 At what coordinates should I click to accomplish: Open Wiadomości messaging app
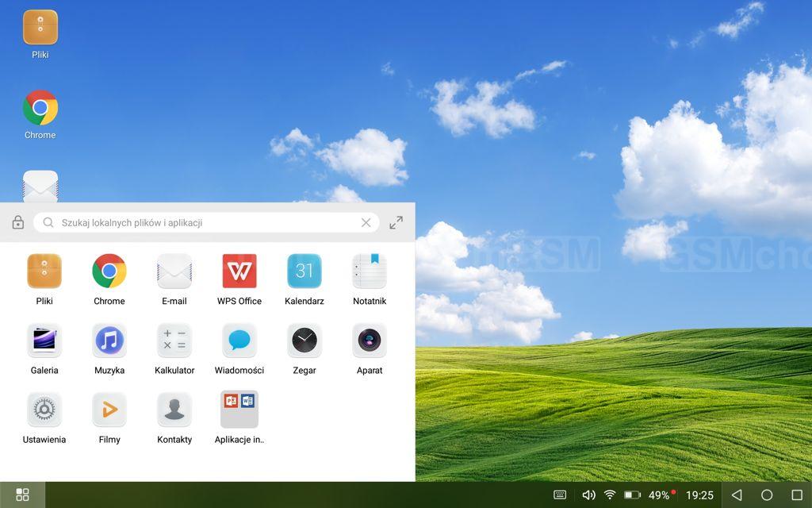[239, 341]
